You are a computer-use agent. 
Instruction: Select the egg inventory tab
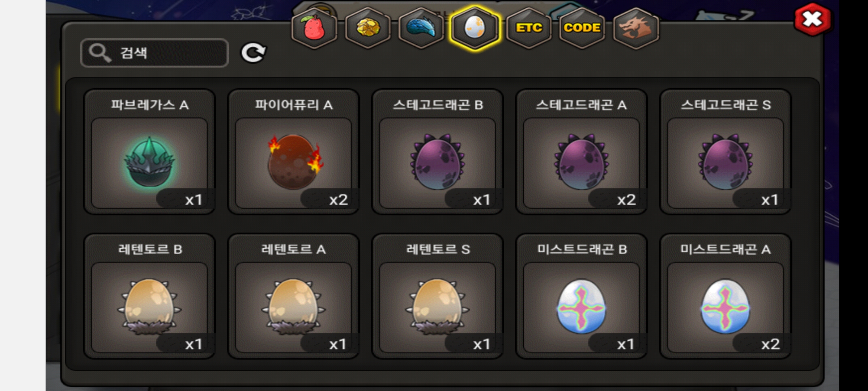(475, 28)
